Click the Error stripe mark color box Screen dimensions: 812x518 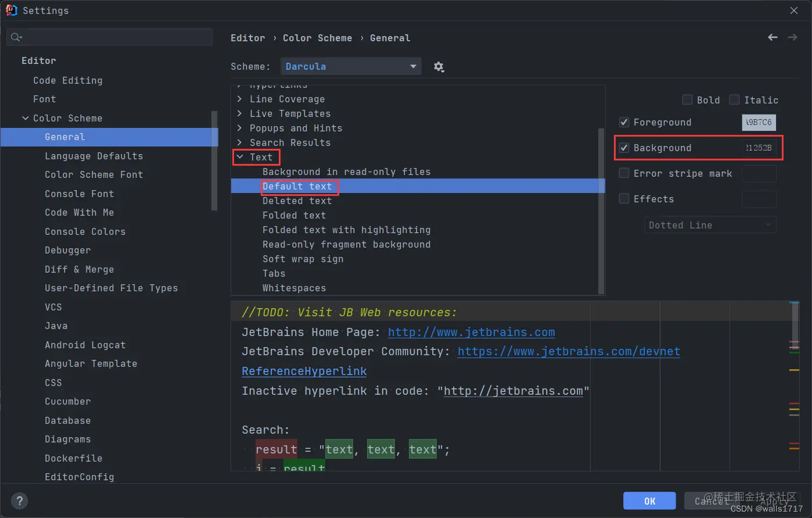click(759, 173)
